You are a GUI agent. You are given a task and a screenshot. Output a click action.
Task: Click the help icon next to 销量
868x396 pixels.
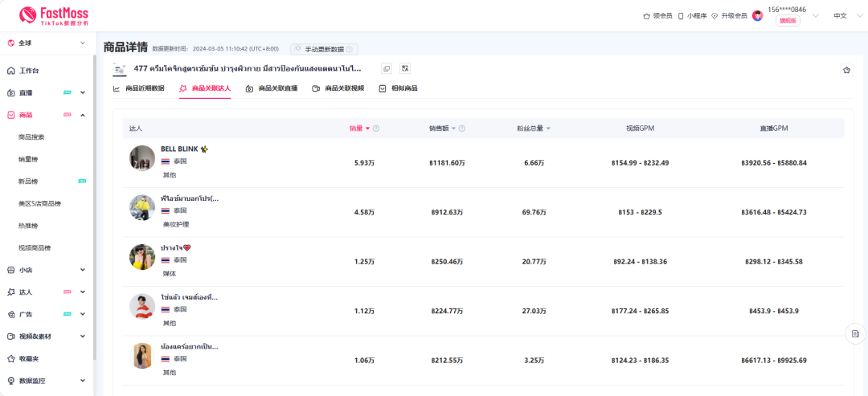pyautogui.click(x=376, y=129)
